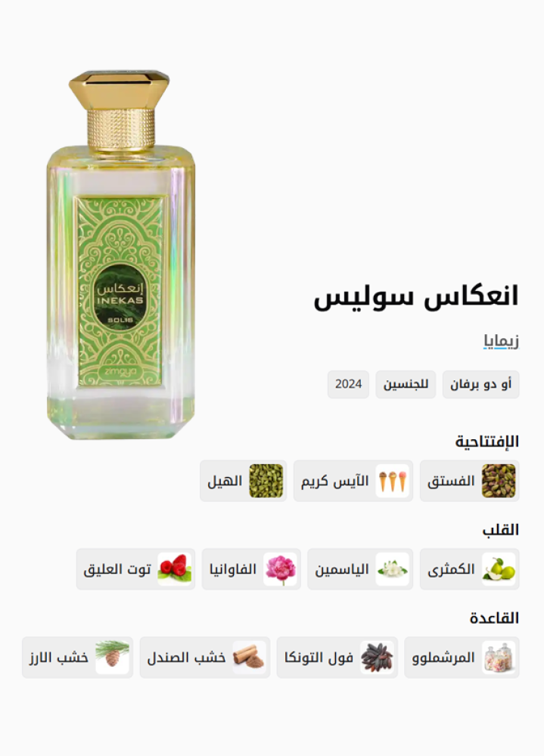The height and width of the screenshot is (756, 544).
Task: Click the ice cream cones icon
Action: click(392, 481)
